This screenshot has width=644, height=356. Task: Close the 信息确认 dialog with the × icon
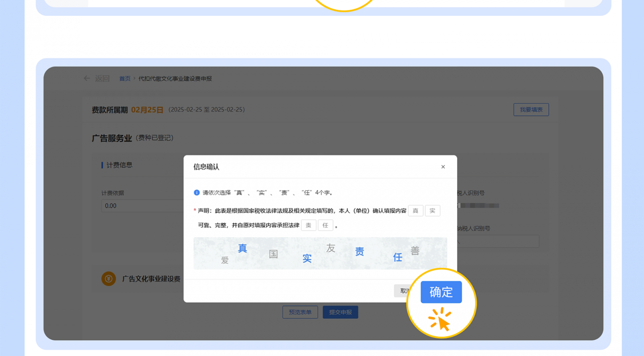[x=443, y=167]
